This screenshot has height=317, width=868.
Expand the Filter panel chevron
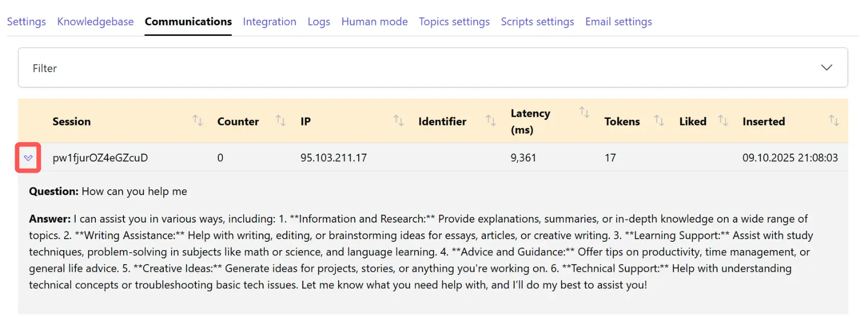tap(827, 68)
